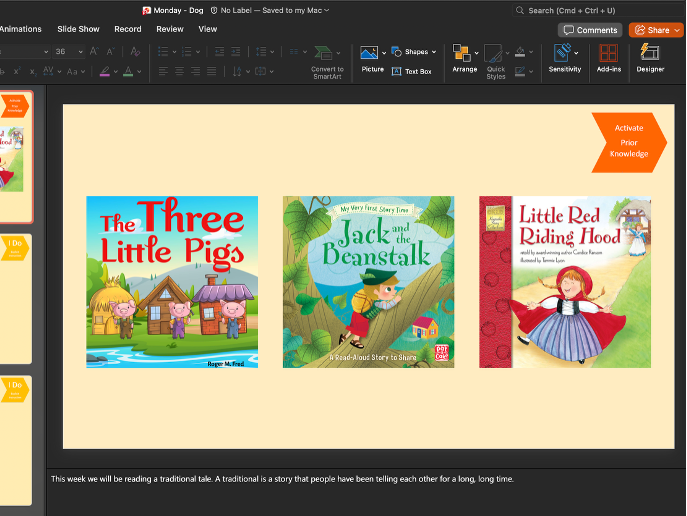687x516 pixels.
Task: Apply numbered list formatting
Action: click(187, 52)
